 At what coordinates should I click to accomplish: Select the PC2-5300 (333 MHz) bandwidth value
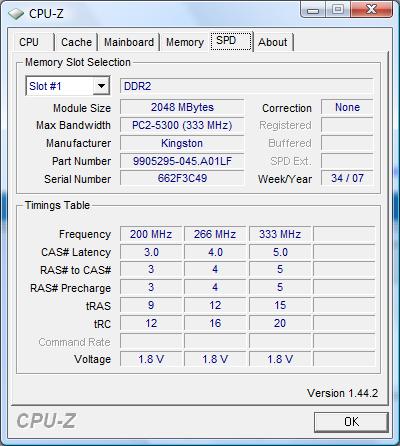coord(182,125)
